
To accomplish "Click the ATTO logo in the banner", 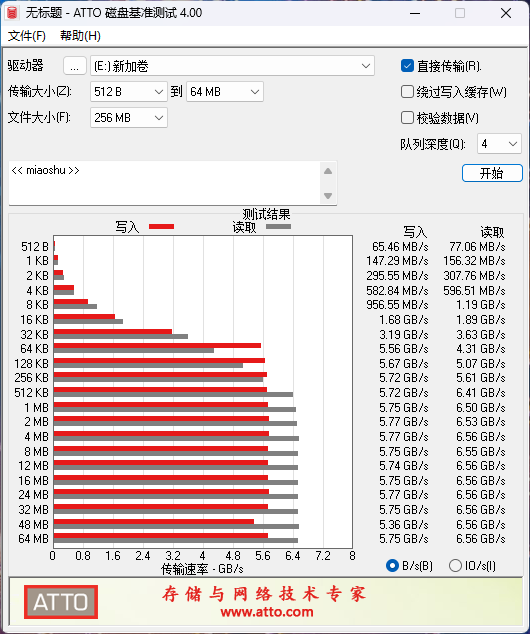I will pos(61,602).
